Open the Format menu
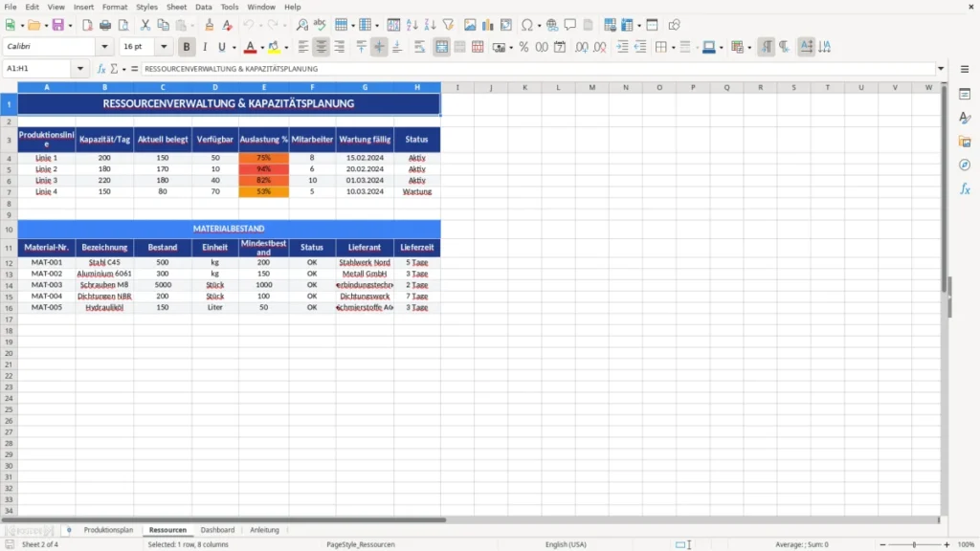Screen dimensions: 980x551 [x=115, y=7]
